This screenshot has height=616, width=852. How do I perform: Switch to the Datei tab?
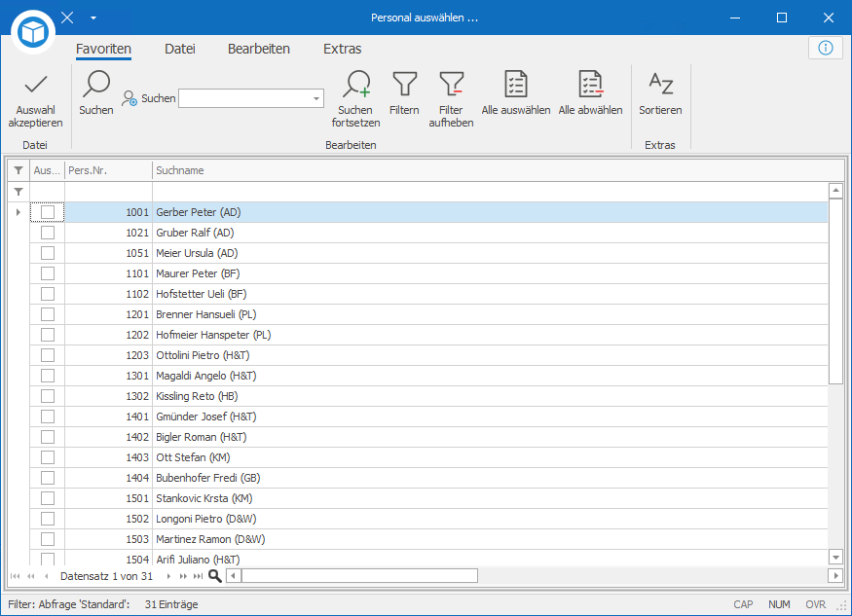tap(180, 49)
